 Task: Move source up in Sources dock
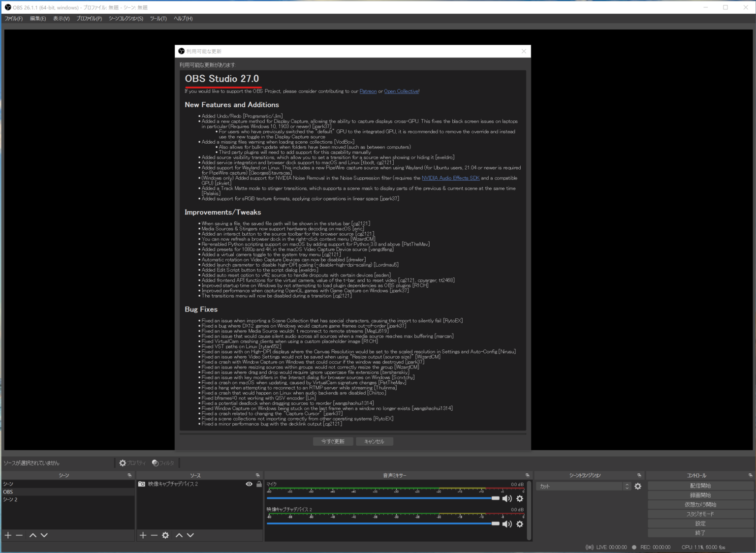(x=179, y=535)
